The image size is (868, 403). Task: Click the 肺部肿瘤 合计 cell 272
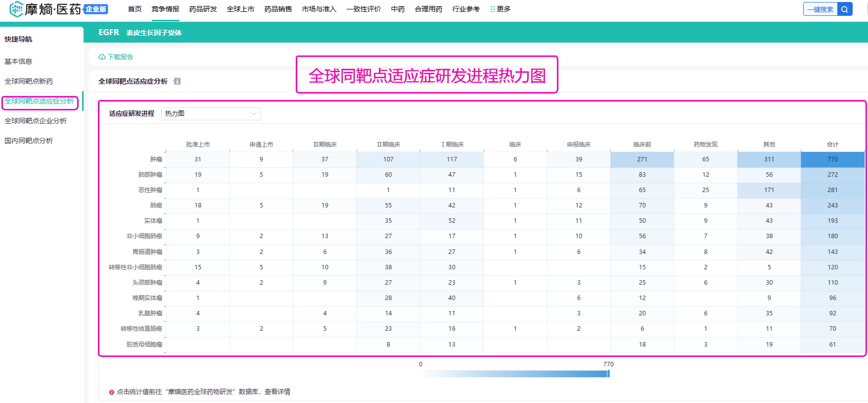(x=833, y=175)
